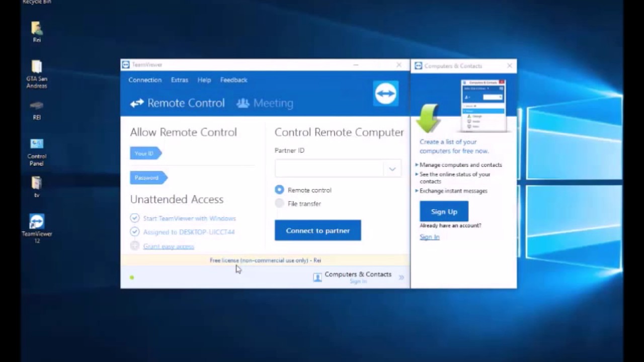Click the Your ID label tag
The height and width of the screenshot is (362, 644).
tap(146, 153)
